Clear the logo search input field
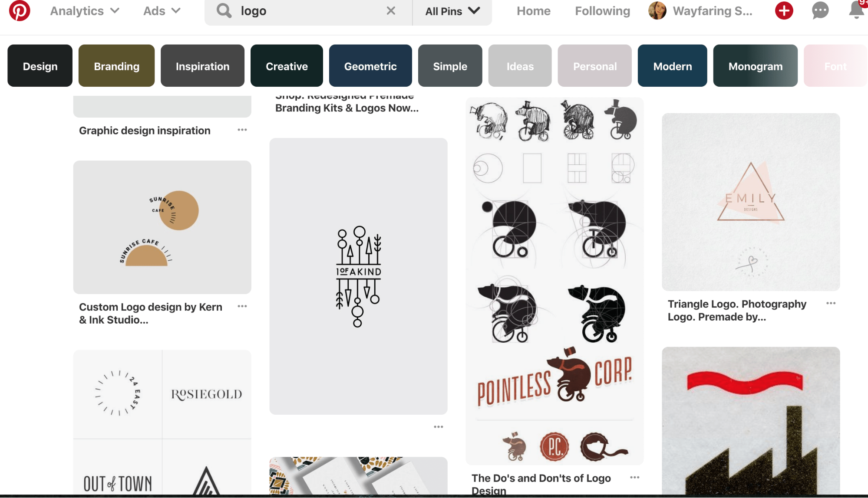 click(x=392, y=10)
